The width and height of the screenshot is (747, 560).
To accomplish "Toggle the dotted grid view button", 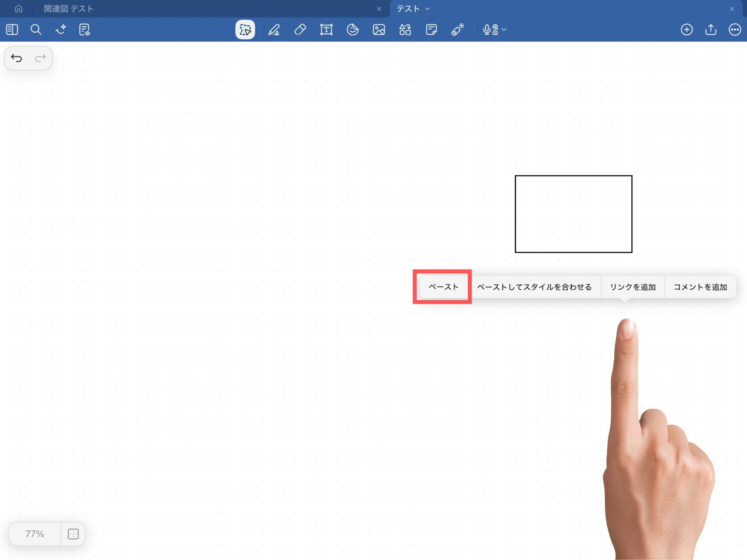I will 73,534.
